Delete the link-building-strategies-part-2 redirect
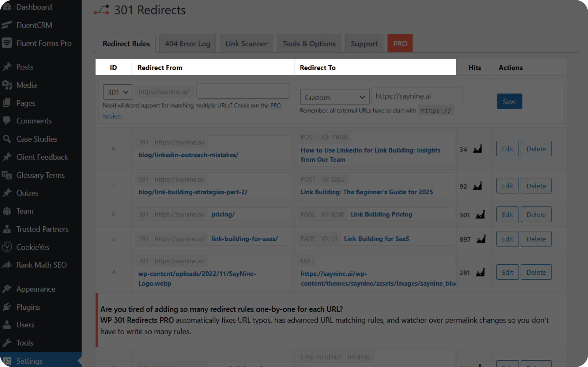Image resolution: width=588 pixels, height=367 pixels. point(536,186)
